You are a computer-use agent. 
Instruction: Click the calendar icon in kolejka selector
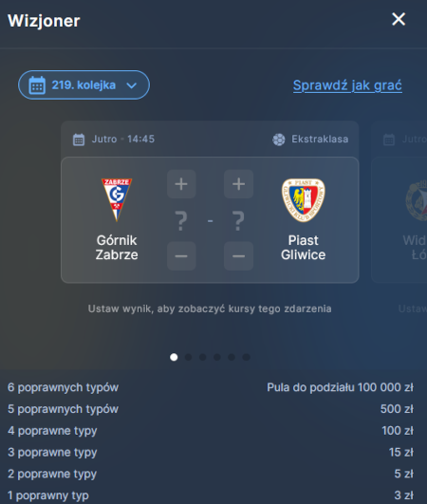[37, 85]
